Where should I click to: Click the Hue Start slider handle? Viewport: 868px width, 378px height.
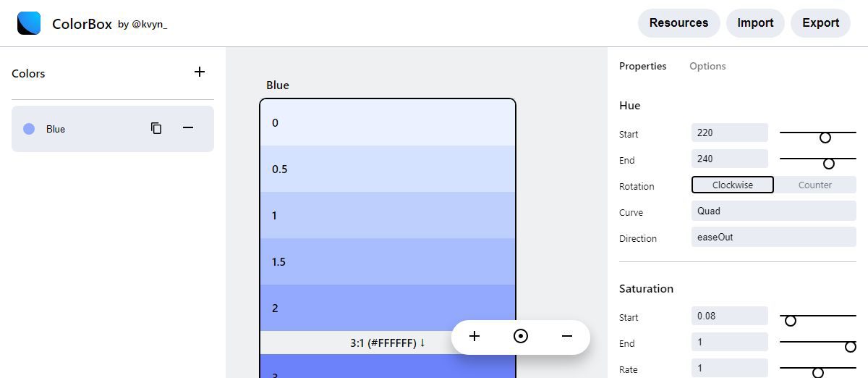(x=825, y=138)
